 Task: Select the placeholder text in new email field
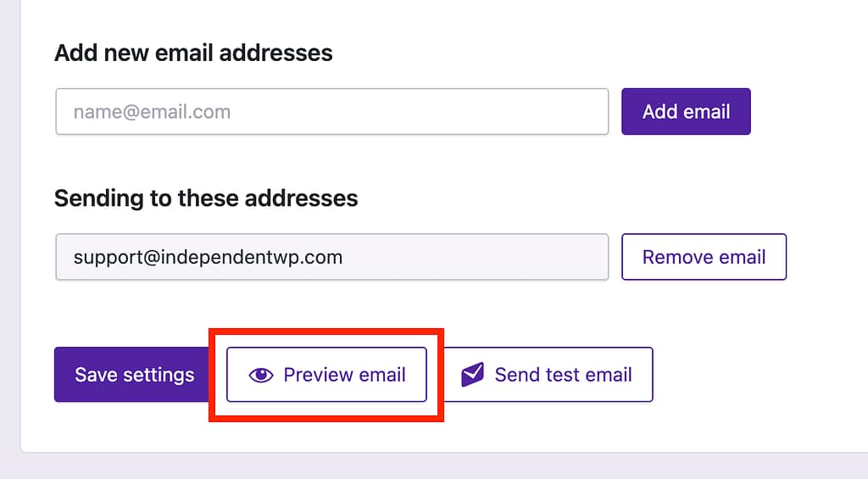(152, 112)
